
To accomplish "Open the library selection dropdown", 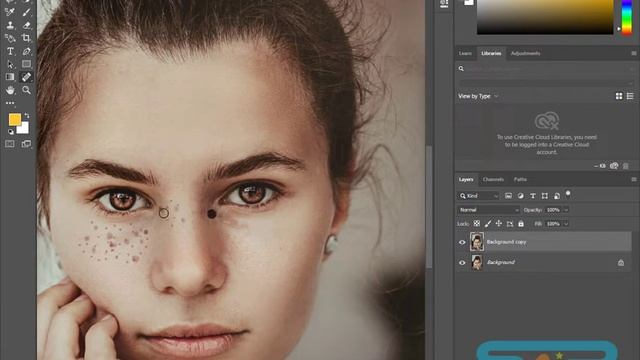I will click(547, 83).
